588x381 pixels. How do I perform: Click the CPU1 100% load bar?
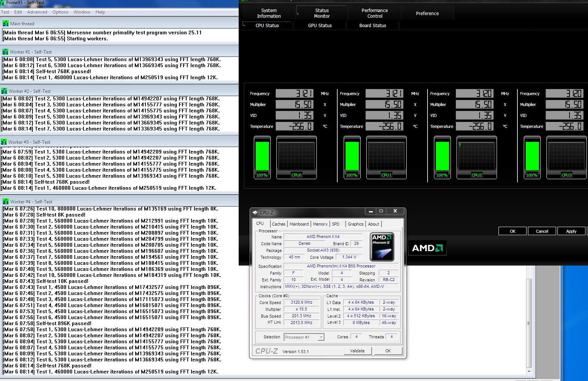(x=352, y=157)
